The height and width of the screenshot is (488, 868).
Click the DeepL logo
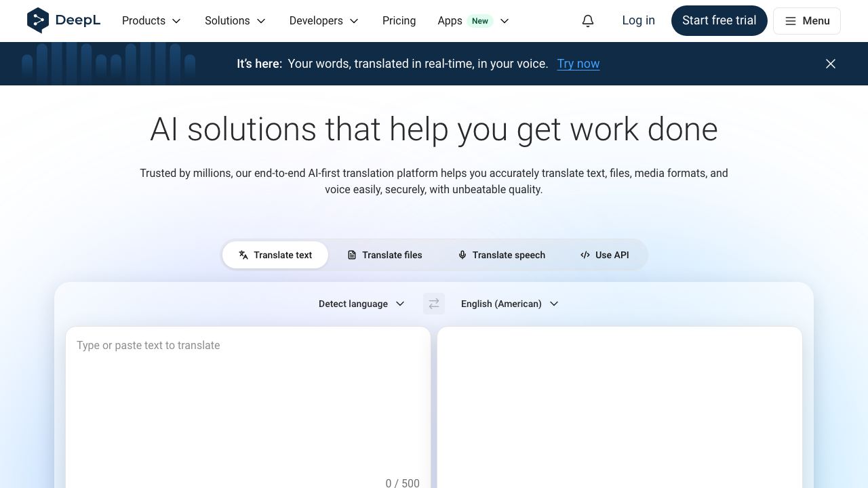coord(64,20)
